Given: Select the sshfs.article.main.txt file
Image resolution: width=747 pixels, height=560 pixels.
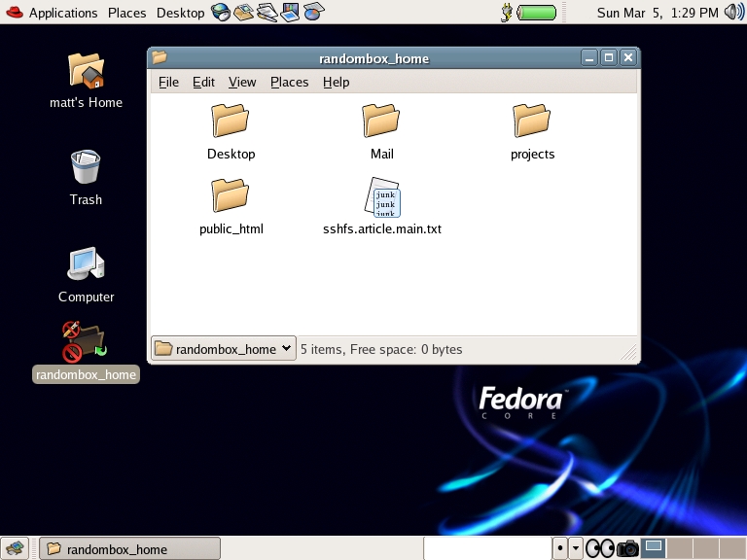Looking at the screenshot, I should tap(381, 198).
